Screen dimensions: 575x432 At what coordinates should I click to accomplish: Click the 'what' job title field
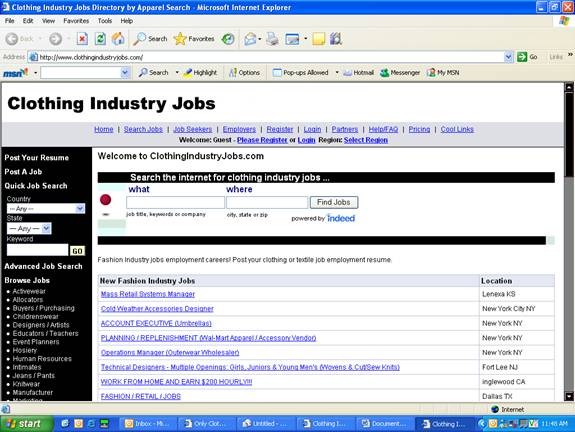[175, 202]
